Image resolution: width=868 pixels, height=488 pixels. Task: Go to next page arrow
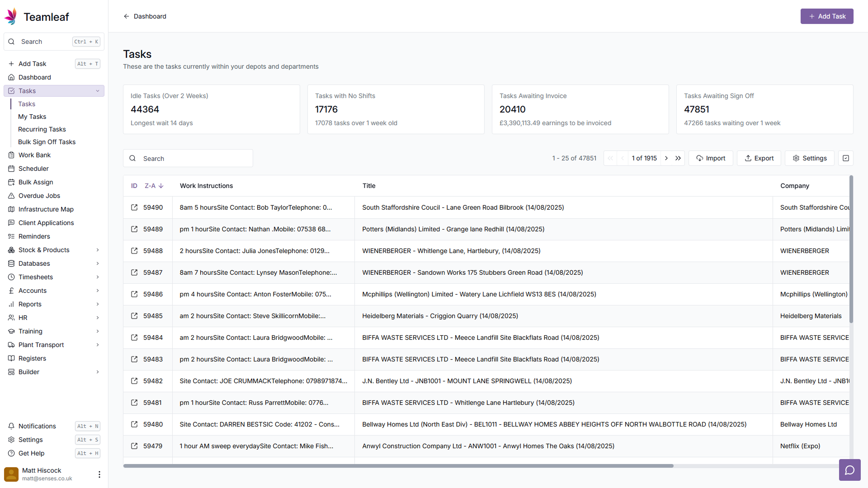tap(666, 158)
